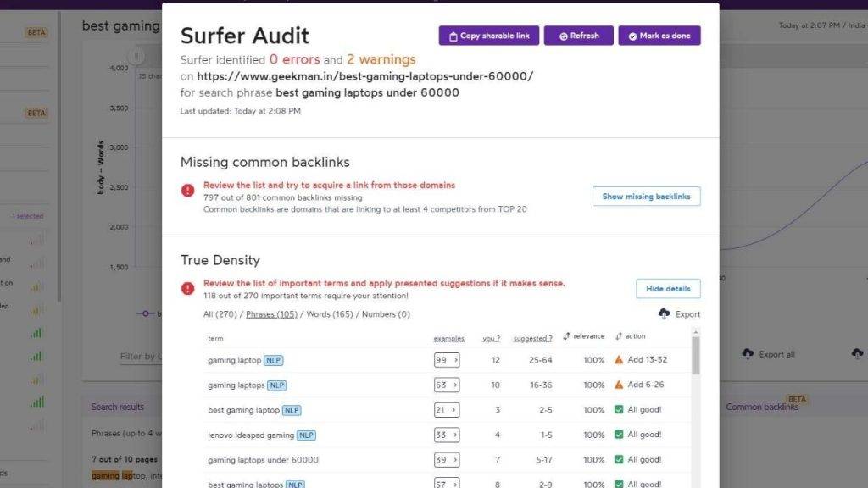The image size is (868, 488).
Task: Expand 99 examples for gaming laptop
Action: [447, 360]
